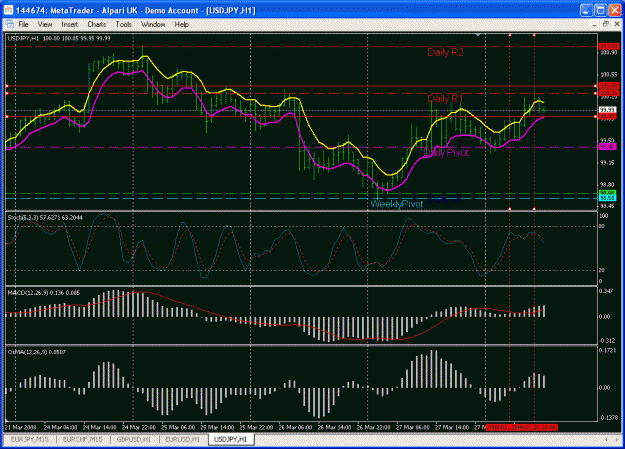
Task: Click the USDJPY,H1 price header text in the chart
Action: pos(59,38)
